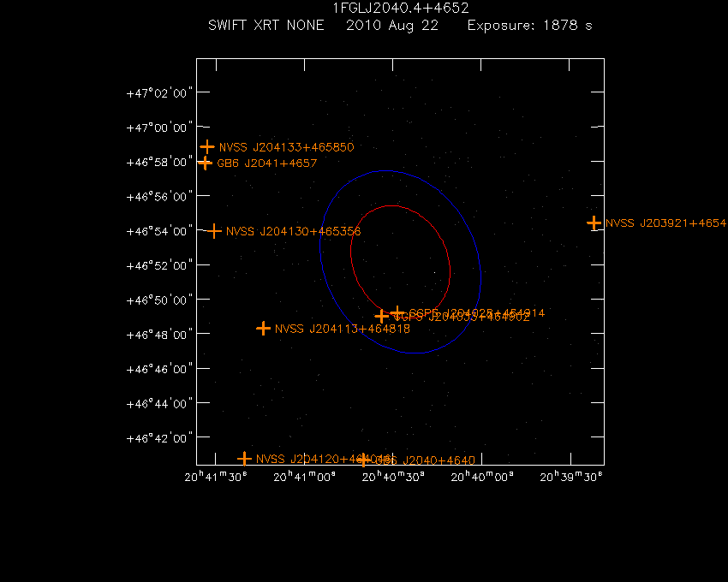
Task: Click the right ascension label 20h40m00s
Action: pos(482,477)
